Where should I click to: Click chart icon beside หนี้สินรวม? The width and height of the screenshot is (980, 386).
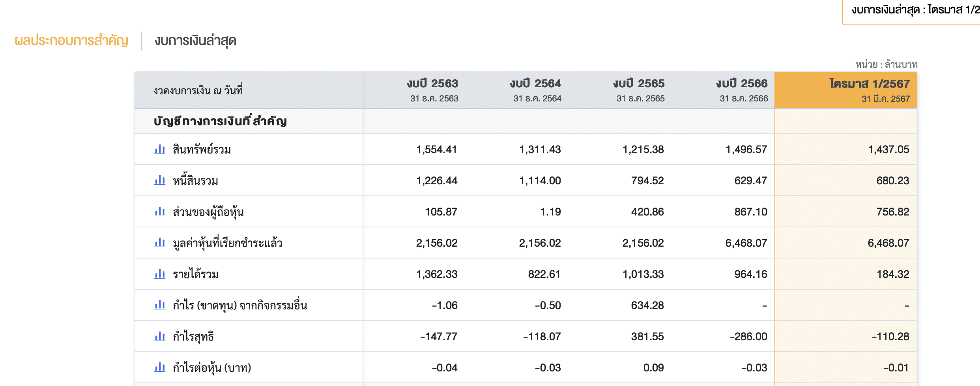click(160, 180)
